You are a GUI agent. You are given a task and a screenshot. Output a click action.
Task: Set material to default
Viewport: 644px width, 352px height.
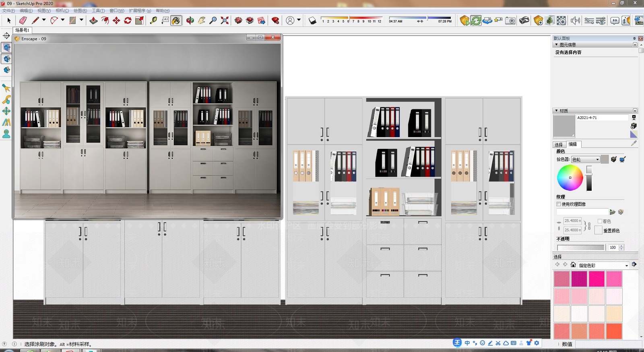[634, 134]
